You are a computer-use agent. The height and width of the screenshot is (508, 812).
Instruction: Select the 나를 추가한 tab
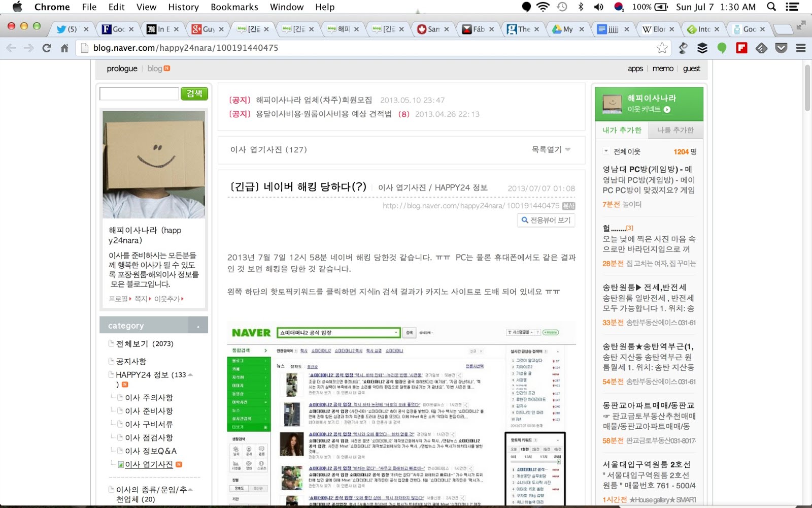(675, 130)
